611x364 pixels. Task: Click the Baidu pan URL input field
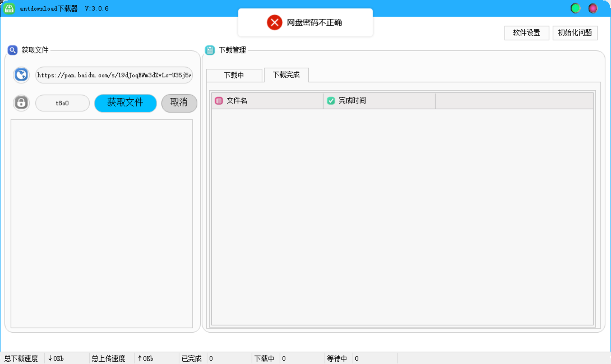pos(114,75)
